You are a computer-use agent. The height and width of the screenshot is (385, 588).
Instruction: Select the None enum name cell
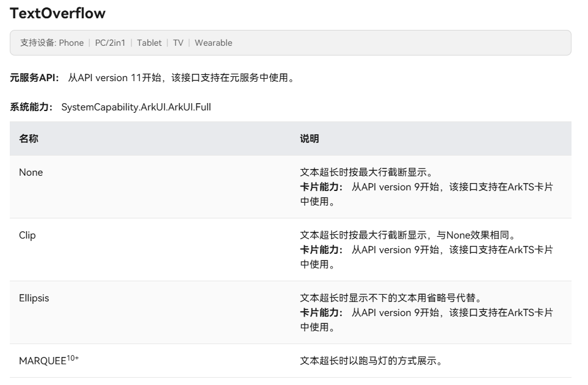tap(31, 173)
